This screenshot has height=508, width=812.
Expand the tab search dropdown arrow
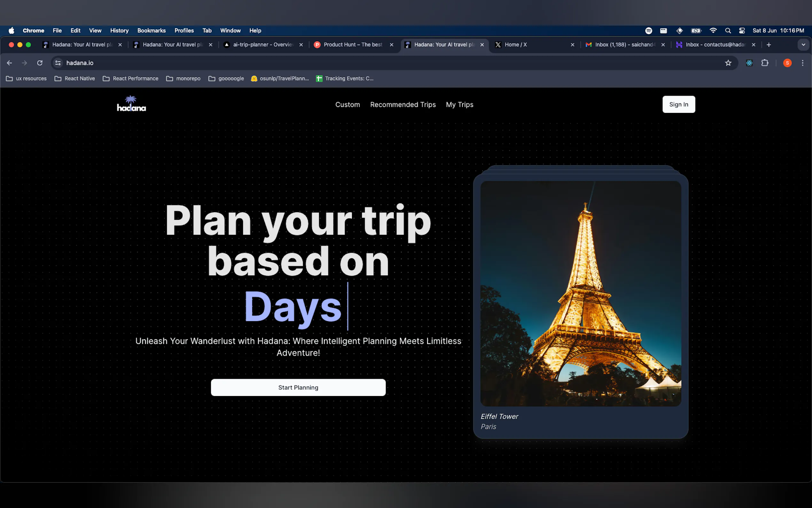coord(803,45)
